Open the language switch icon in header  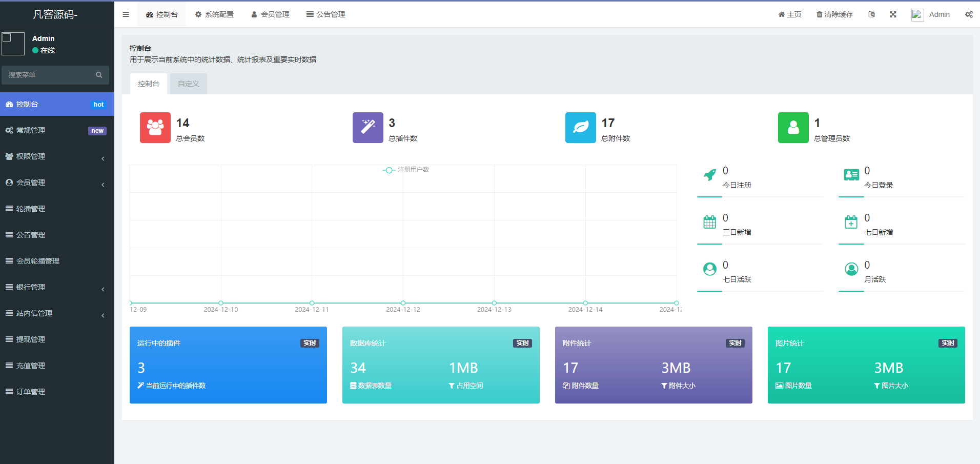[871, 14]
